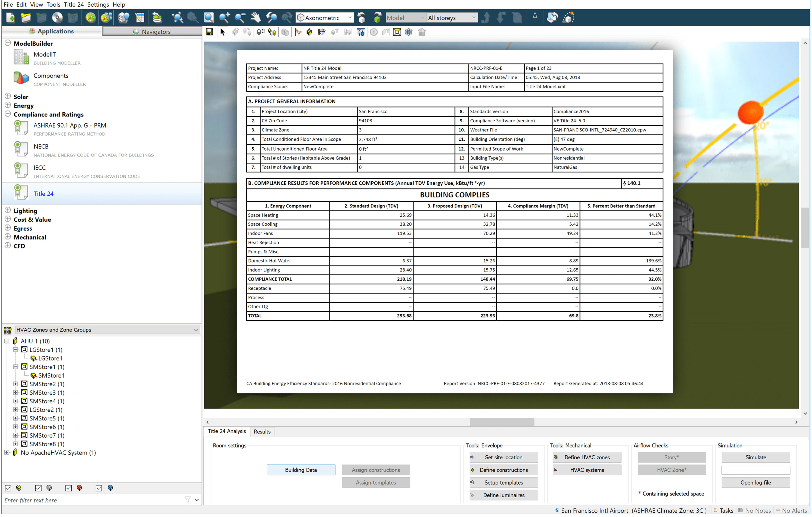Click the yellow construction panels icon
Screen dimensions: 812x517
(x=309, y=32)
